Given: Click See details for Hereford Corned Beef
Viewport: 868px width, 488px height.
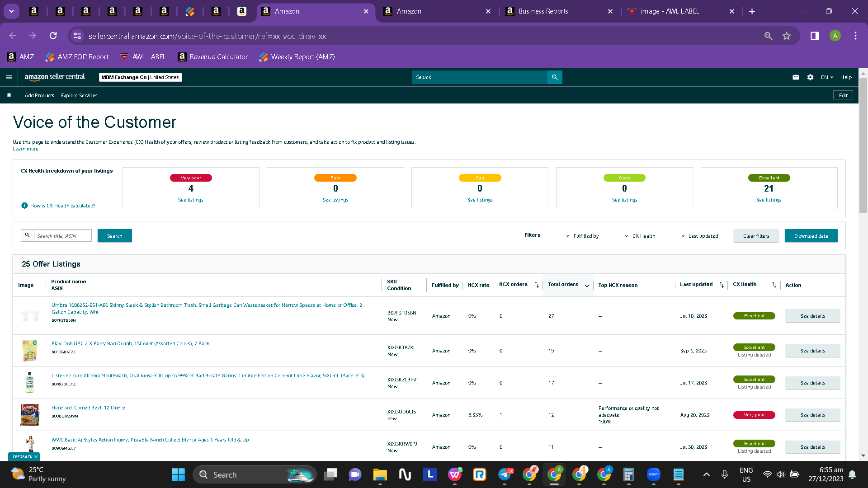Looking at the screenshot, I should [812, 415].
